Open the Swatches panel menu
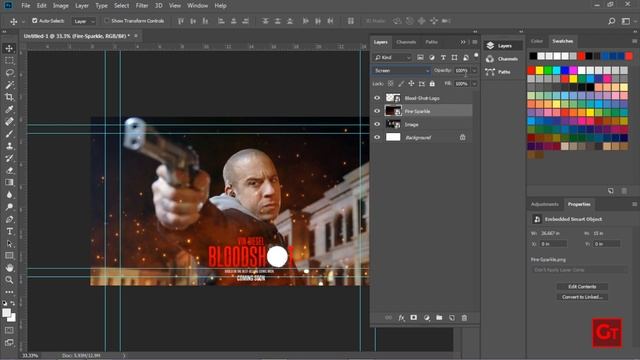This screenshot has width=640, height=360. (634, 41)
